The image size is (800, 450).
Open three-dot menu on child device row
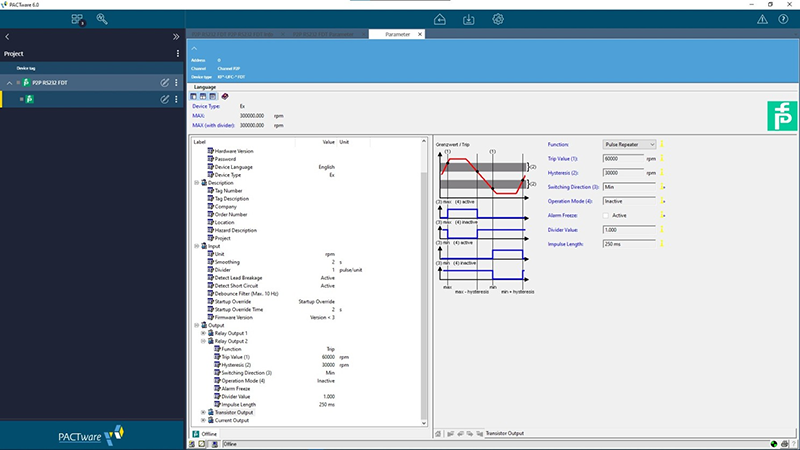click(x=177, y=99)
